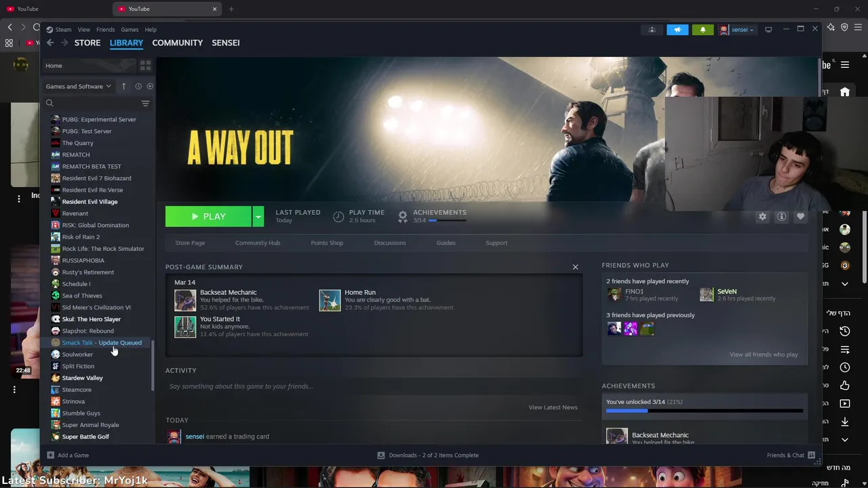Open the View menu
This screenshot has height=488, width=868.
click(x=83, y=30)
